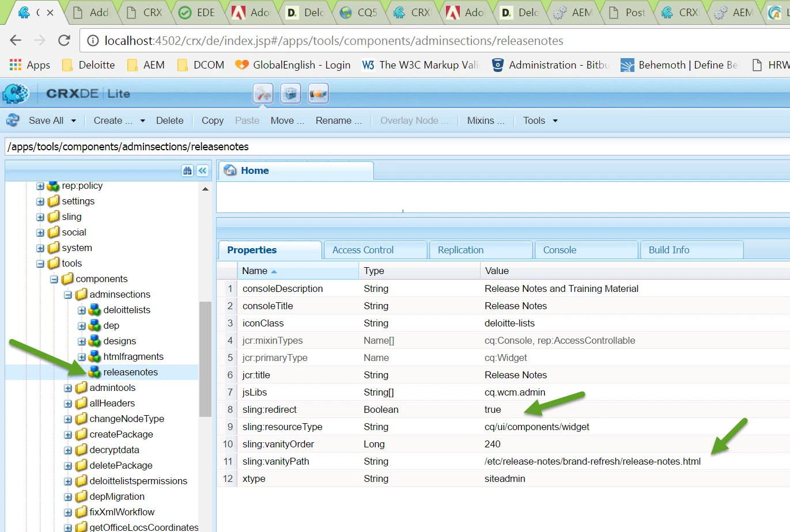Switch to the Replication tab
The height and width of the screenshot is (532, 790).
point(481,250)
